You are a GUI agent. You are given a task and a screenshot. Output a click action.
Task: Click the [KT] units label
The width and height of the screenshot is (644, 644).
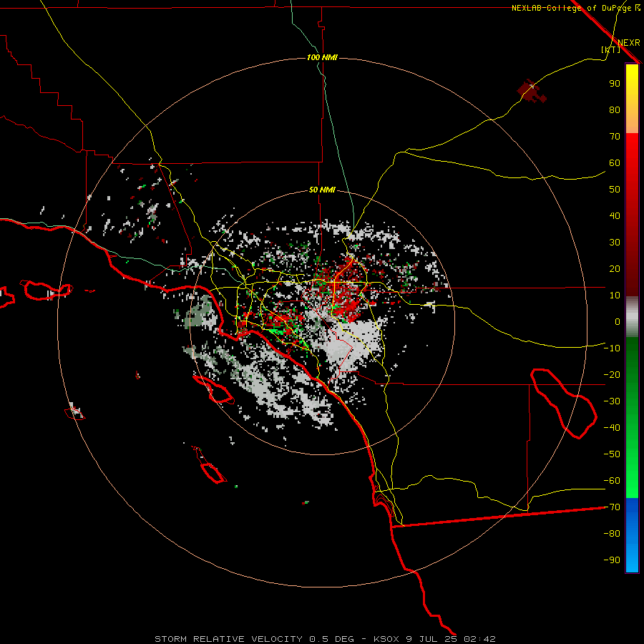tap(610, 49)
